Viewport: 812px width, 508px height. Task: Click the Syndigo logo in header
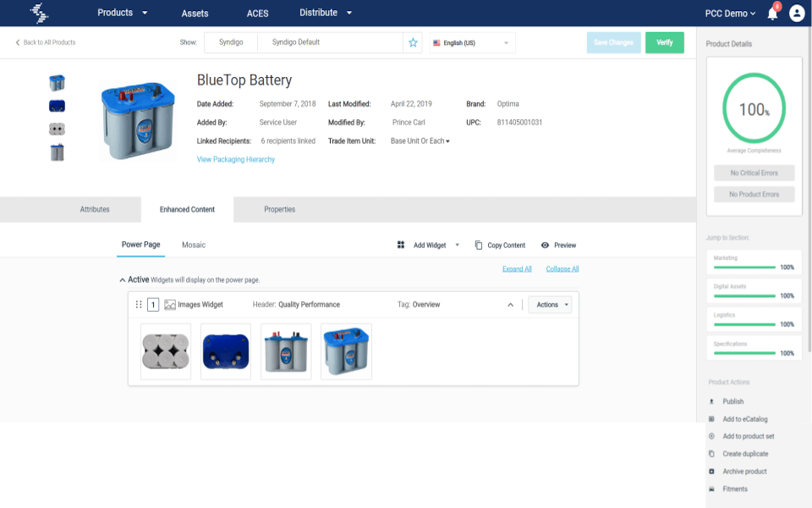pyautogui.click(x=40, y=13)
